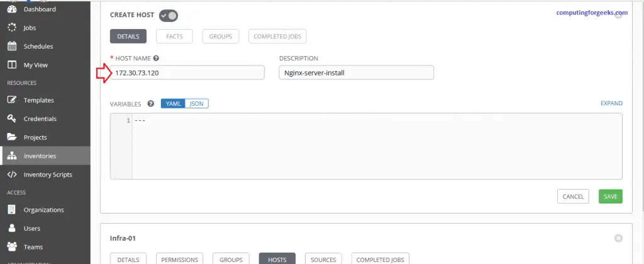Image resolution: width=644 pixels, height=264 pixels.
Task: Click EXPAND variables link
Action: (611, 103)
